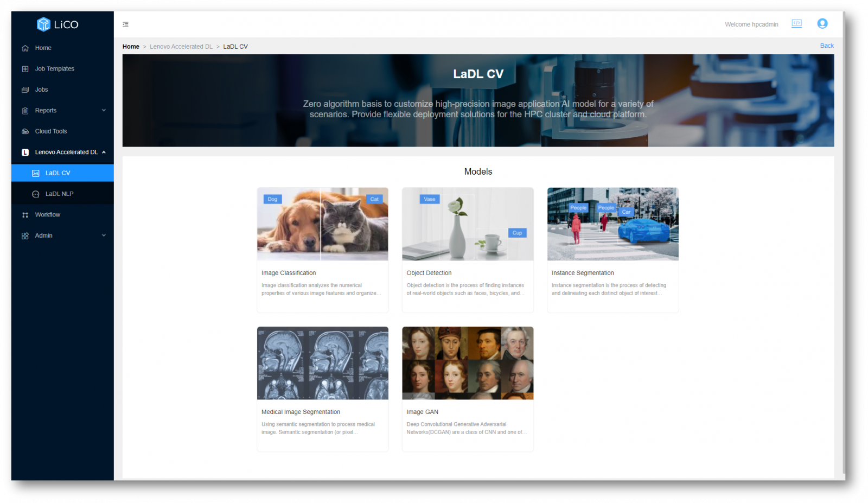
Task: Open the Object Detection model card
Action: pyautogui.click(x=467, y=250)
